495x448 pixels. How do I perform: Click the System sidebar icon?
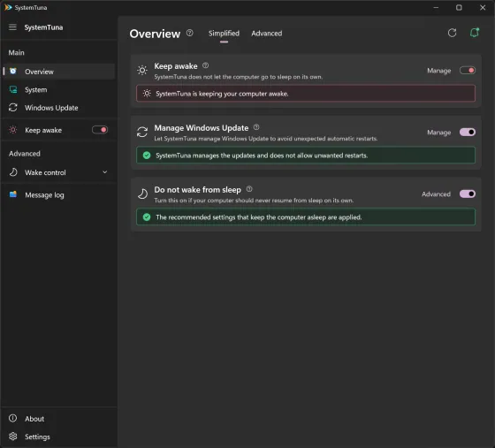coord(13,89)
